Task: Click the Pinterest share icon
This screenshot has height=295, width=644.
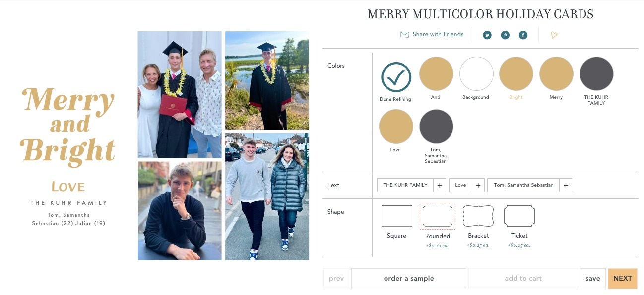Action: (505, 35)
